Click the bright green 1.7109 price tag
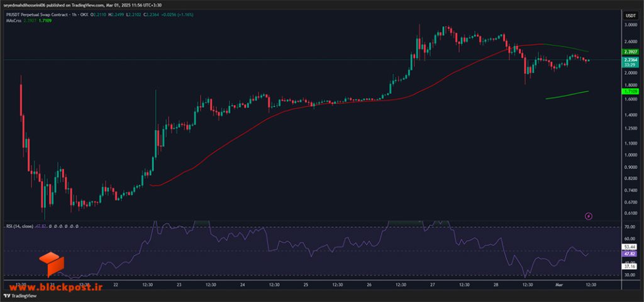 tap(630, 91)
